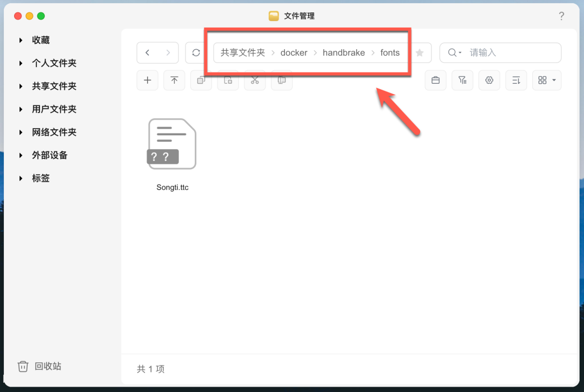Open the view mode grid dropdown
Viewport: 584px width, 392px height.
[x=546, y=80]
